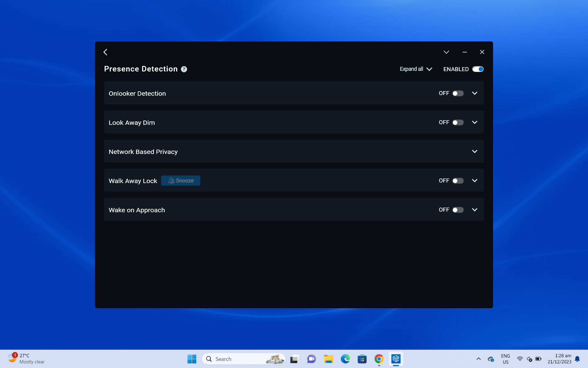This screenshot has height=368, width=588.
Task: Open Presence Detection help question mark
Action: [x=184, y=69]
